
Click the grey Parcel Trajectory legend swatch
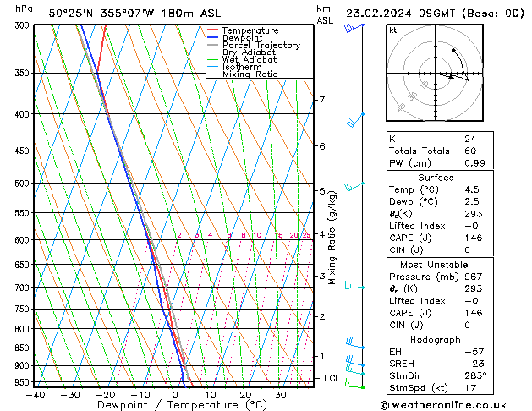click(x=213, y=45)
